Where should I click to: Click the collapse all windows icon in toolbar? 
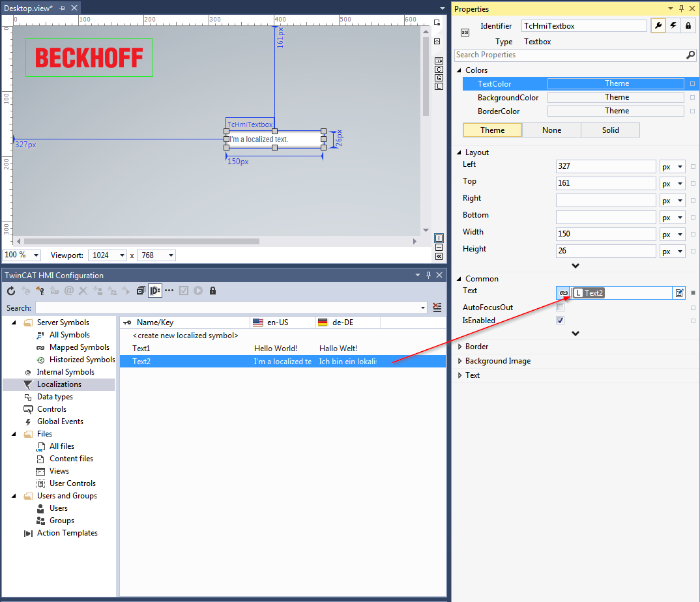click(x=141, y=291)
